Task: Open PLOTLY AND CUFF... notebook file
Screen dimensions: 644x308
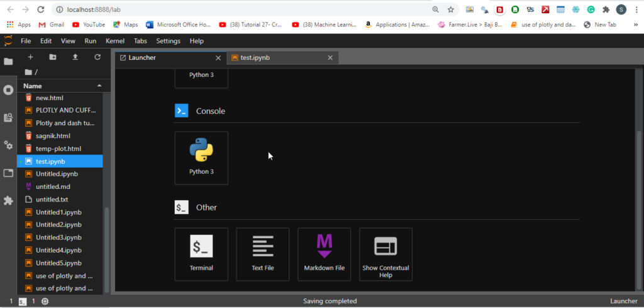Action: pyautogui.click(x=60, y=110)
